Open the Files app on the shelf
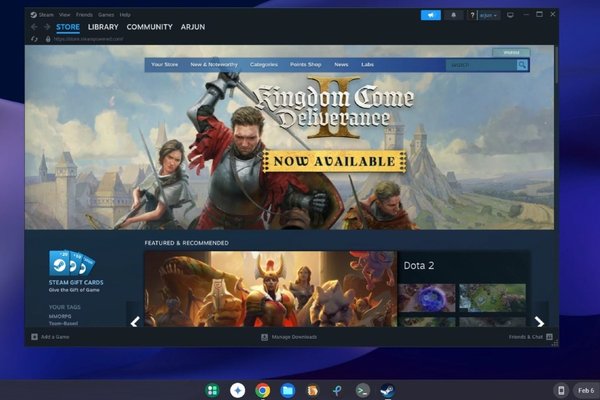Viewport: 600px width, 400px height. point(287,390)
